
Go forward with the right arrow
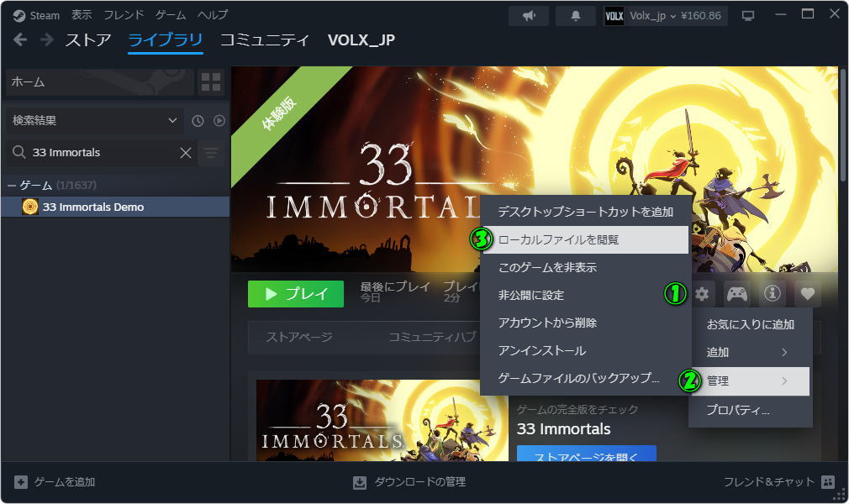pyautogui.click(x=47, y=39)
